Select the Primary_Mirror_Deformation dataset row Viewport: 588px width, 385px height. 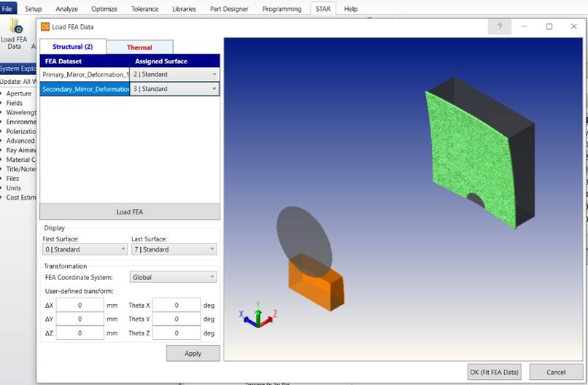(x=85, y=74)
